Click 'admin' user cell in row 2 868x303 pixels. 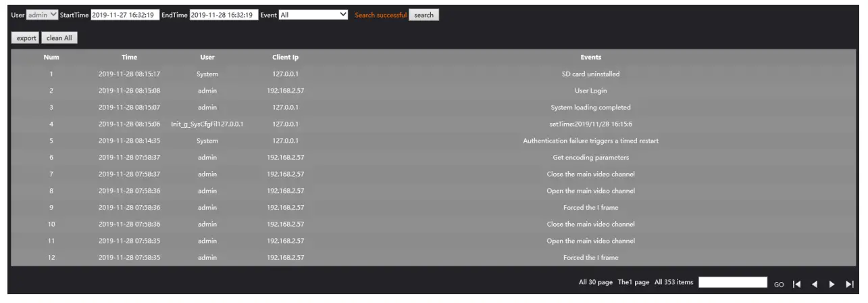207,91
